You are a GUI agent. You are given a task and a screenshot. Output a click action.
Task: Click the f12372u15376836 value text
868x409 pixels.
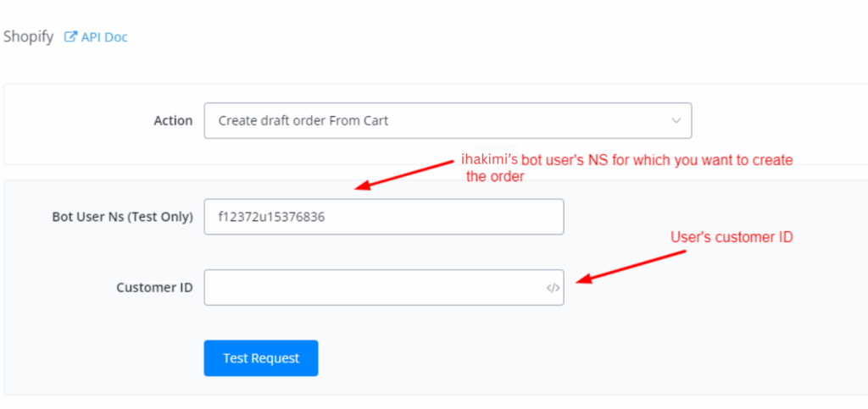tap(271, 217)
